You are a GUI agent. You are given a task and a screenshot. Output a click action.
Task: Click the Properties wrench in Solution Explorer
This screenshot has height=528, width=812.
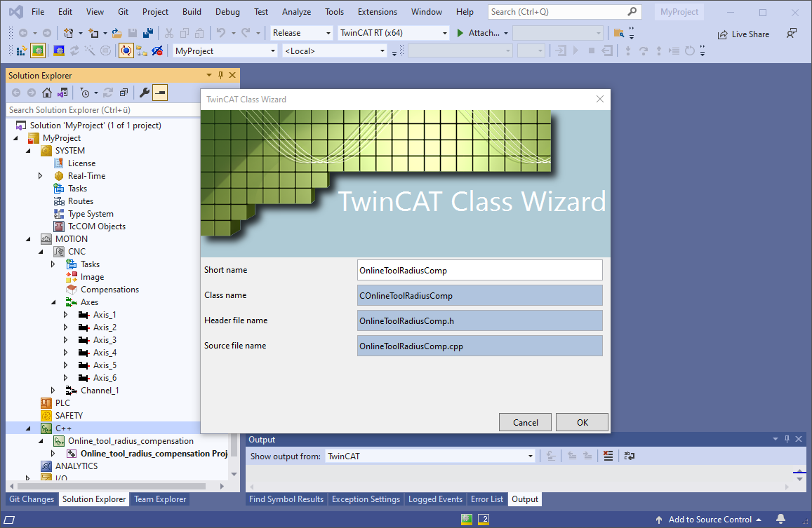pos(143,92)
